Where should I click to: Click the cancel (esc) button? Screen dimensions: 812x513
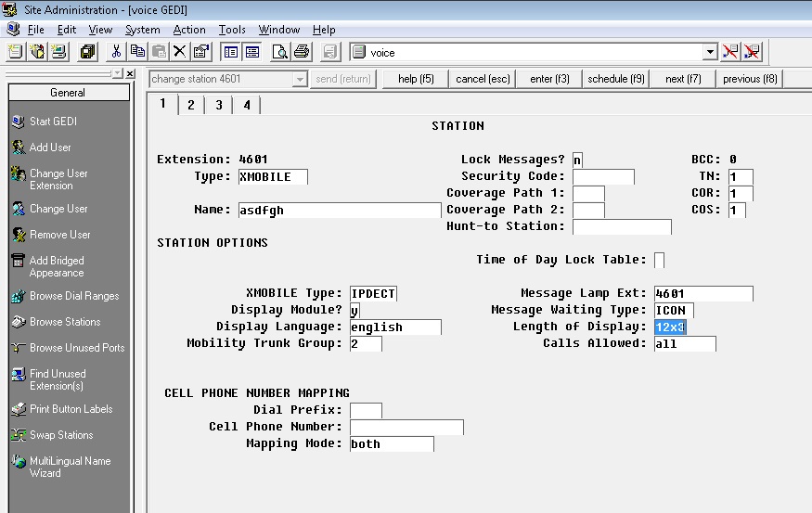tap(483, 79)
